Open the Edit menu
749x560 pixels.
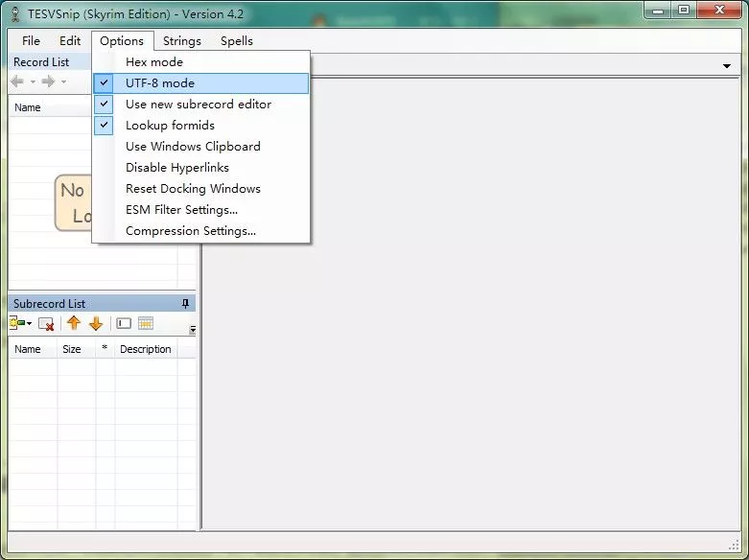[70, 41]
